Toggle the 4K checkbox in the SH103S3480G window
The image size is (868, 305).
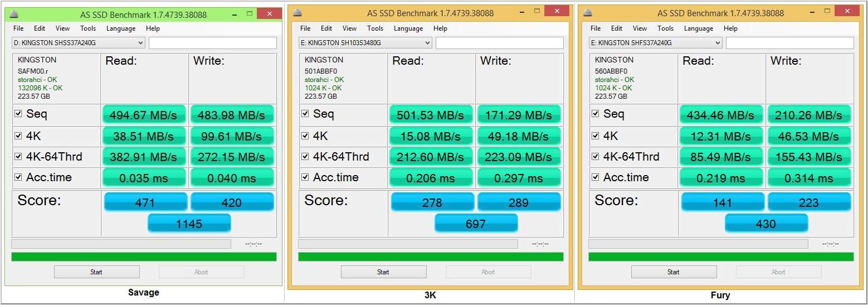305,135
